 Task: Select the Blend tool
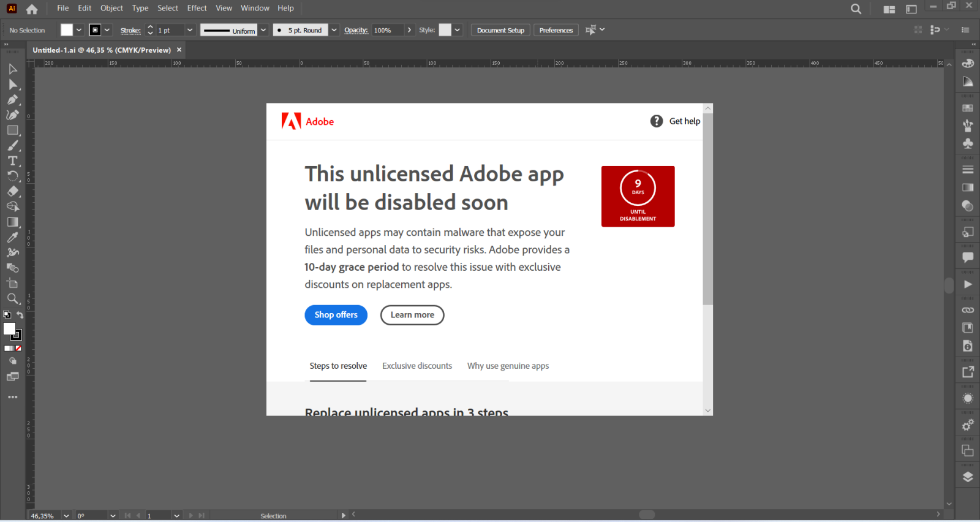[12, 268]
